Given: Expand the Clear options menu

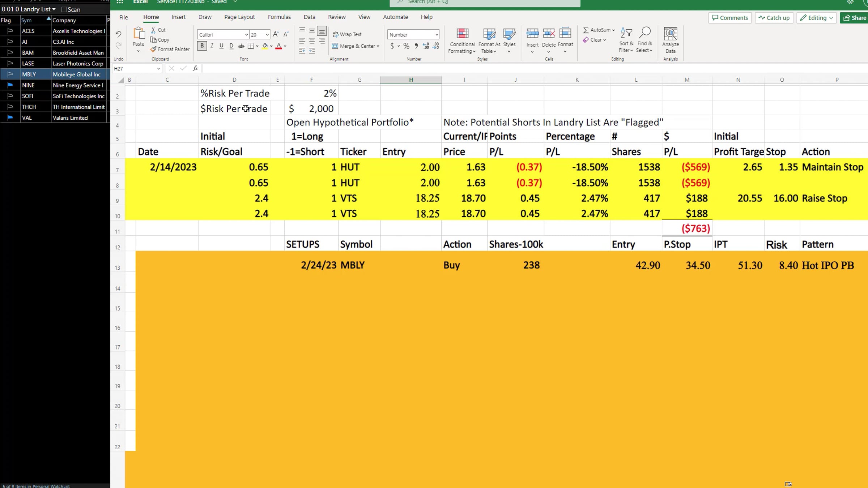Looking at the screenshot, I should click(604, 40).
